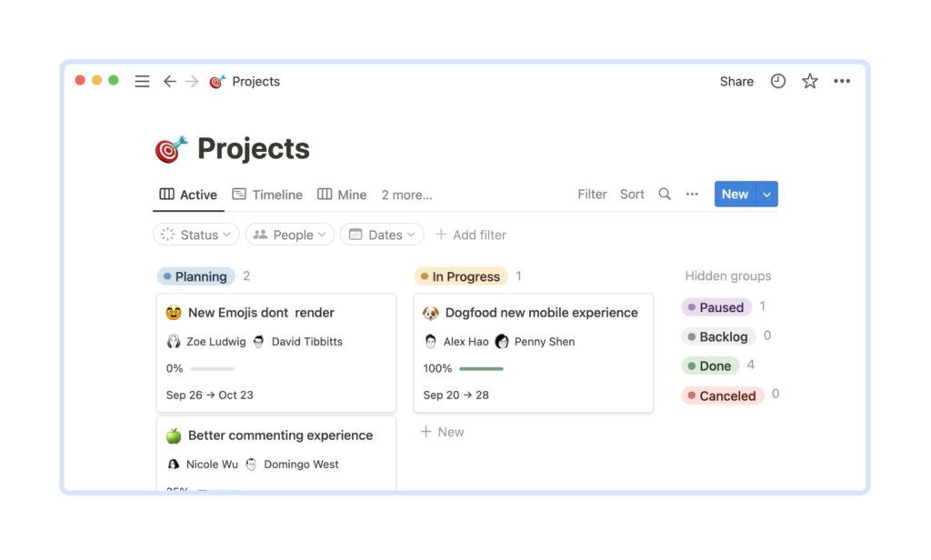Screen dimensions: 931x560
Task: Click the blue New button
Action: click(x=735, y=195)
